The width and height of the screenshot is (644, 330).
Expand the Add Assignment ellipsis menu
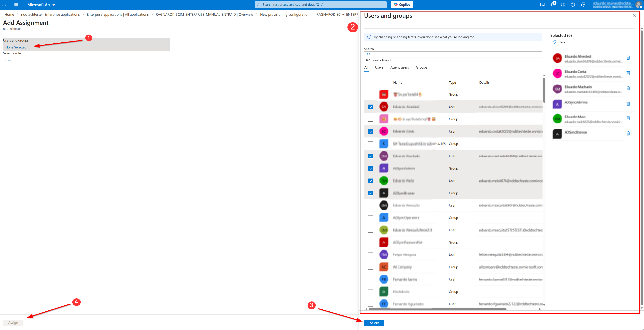coord(57,23)
